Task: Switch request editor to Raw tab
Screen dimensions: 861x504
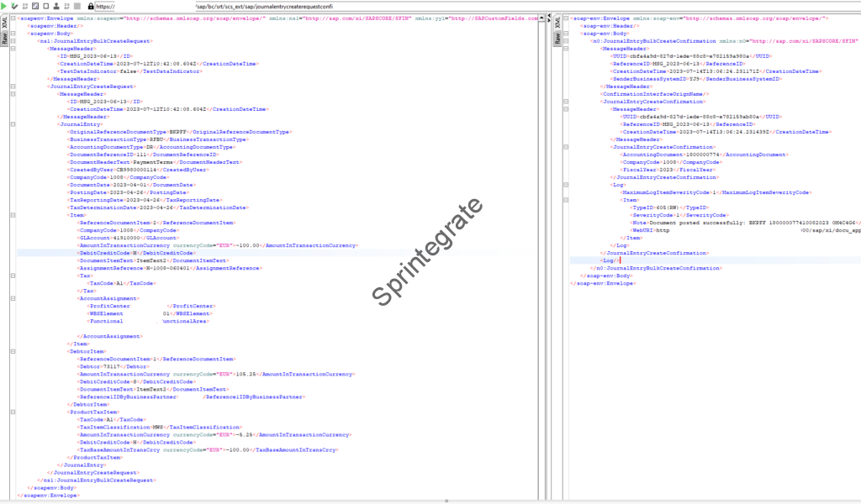Action: pyautogui.click(x=4, y=39)
